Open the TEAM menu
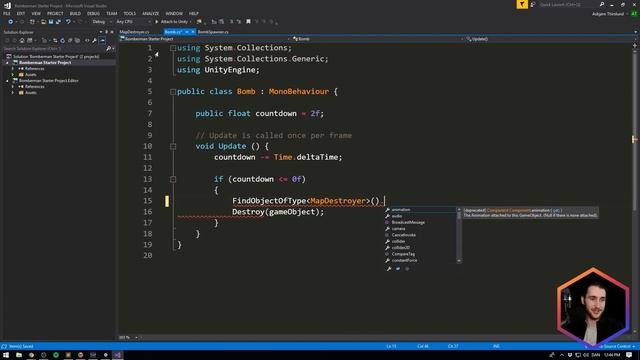Image resolution: width=640 pixels, height=360 pixels. 112,13
